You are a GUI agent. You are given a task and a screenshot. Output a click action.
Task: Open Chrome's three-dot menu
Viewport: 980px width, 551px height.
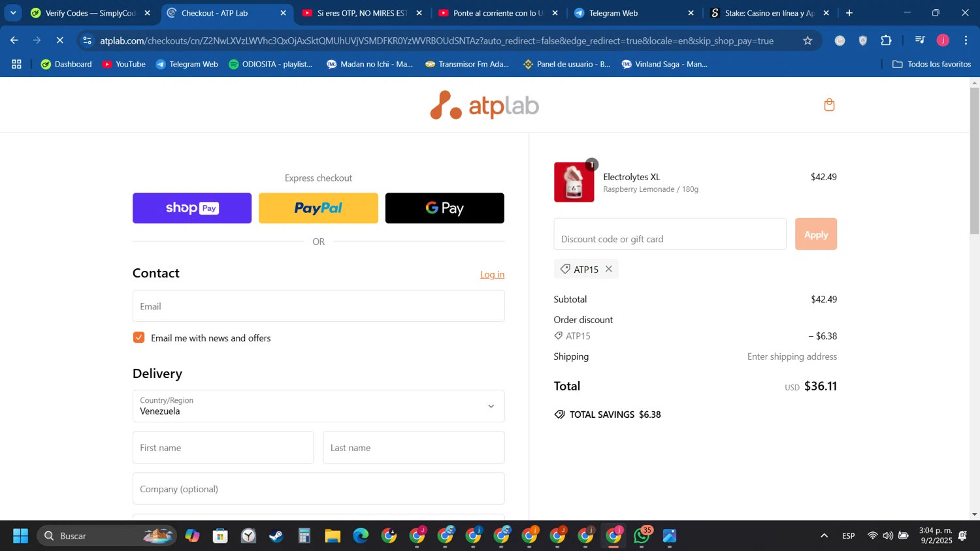(966, 40)
